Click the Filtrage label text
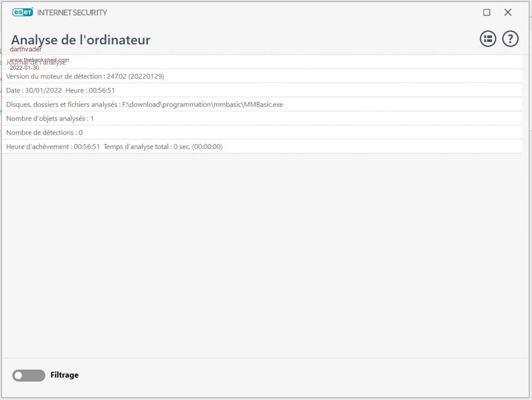The height and width of the screenshot is (400, 532). [x=64, y=375]
